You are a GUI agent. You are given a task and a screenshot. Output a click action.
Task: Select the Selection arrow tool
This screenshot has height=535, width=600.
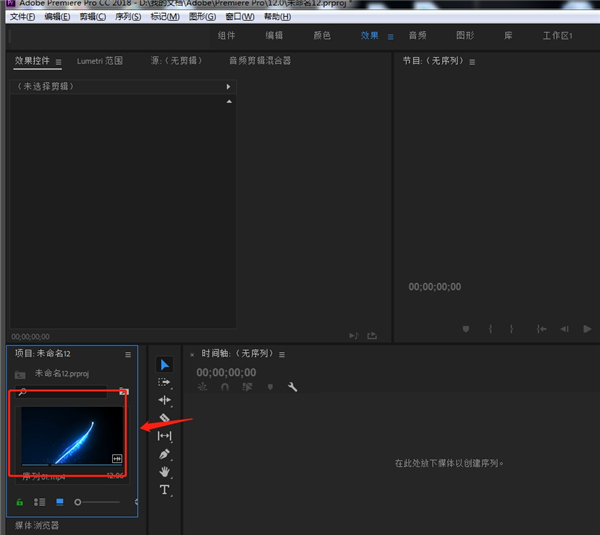click(165, 365)
